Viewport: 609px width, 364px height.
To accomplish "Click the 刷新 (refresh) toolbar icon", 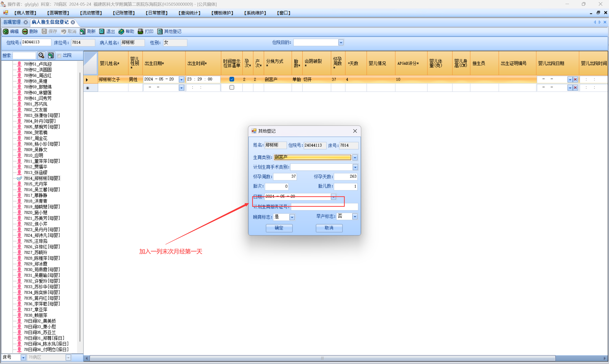I will [x=83, y=31].
